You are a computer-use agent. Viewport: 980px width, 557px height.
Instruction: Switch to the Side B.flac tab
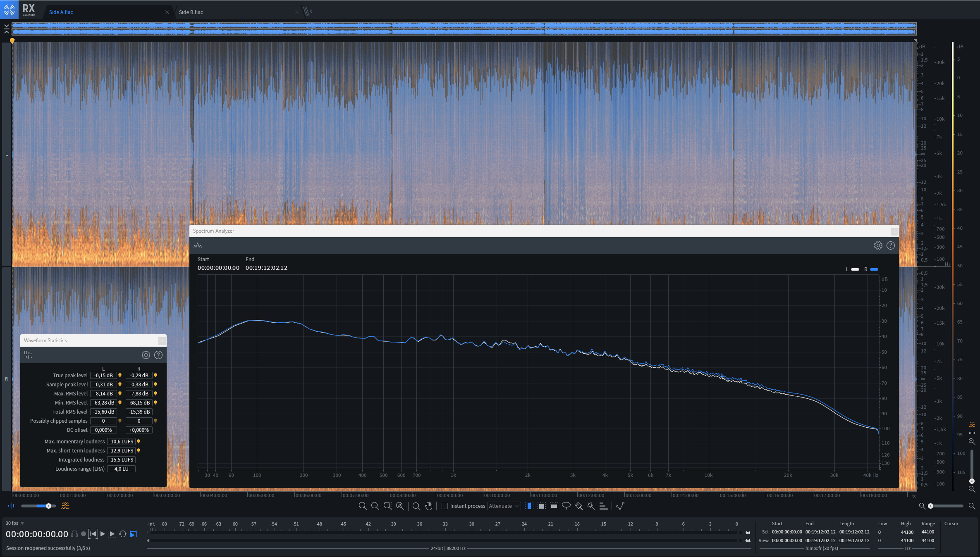coord(191,12)
